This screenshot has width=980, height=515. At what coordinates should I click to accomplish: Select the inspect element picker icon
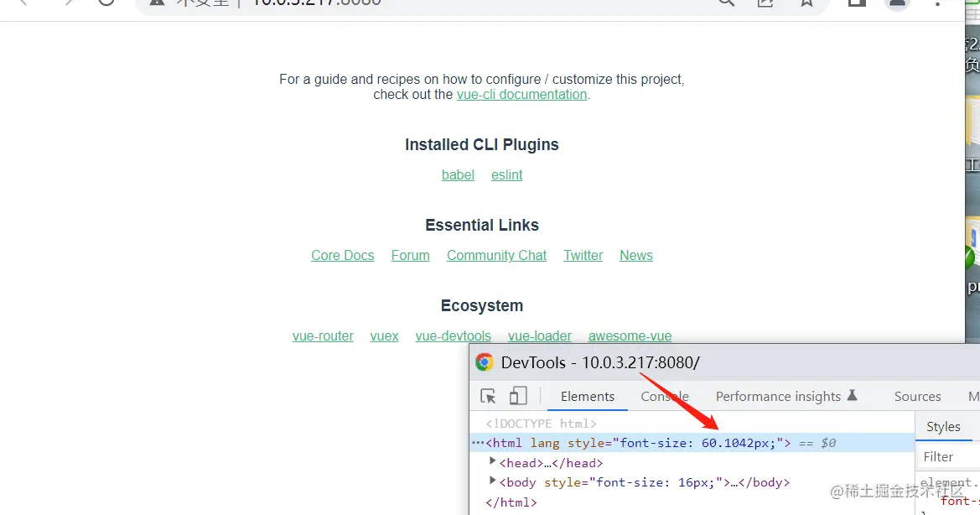(488, 396)
